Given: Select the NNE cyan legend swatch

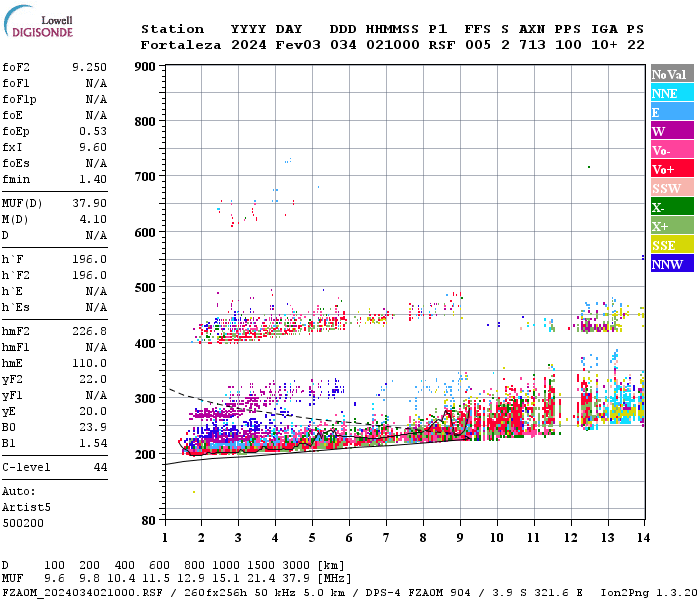Looking at the screenshot, I should coord(672,93).
